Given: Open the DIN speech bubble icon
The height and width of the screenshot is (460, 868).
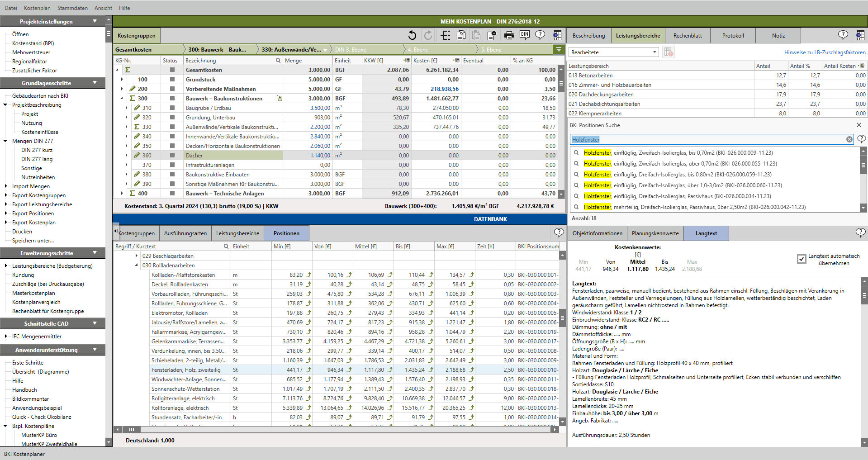Looking at the screenshot, I should [x=525, y=34].
